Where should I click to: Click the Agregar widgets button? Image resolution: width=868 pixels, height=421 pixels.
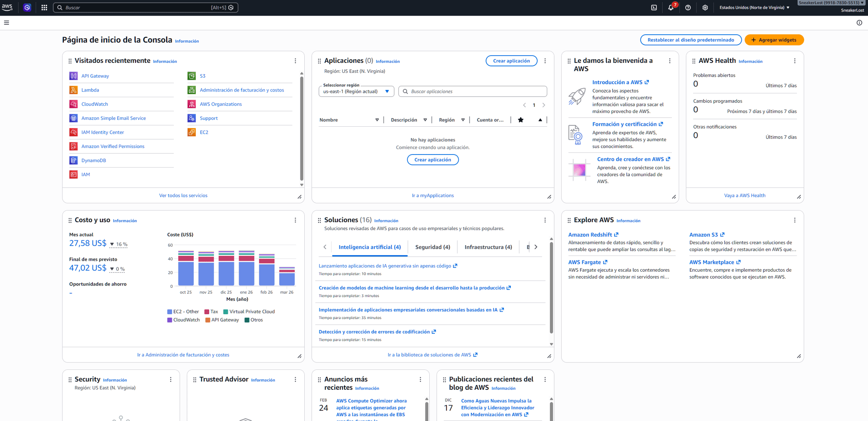point(774,39)
